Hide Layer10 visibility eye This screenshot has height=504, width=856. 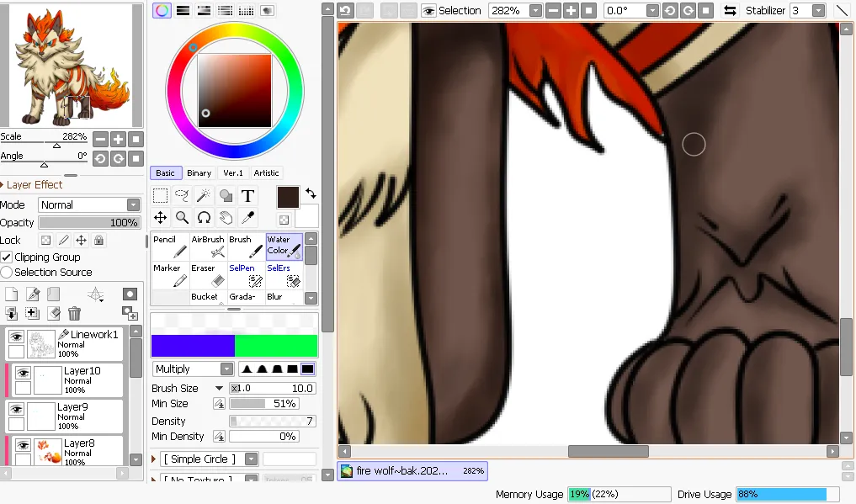pos(23,373)
